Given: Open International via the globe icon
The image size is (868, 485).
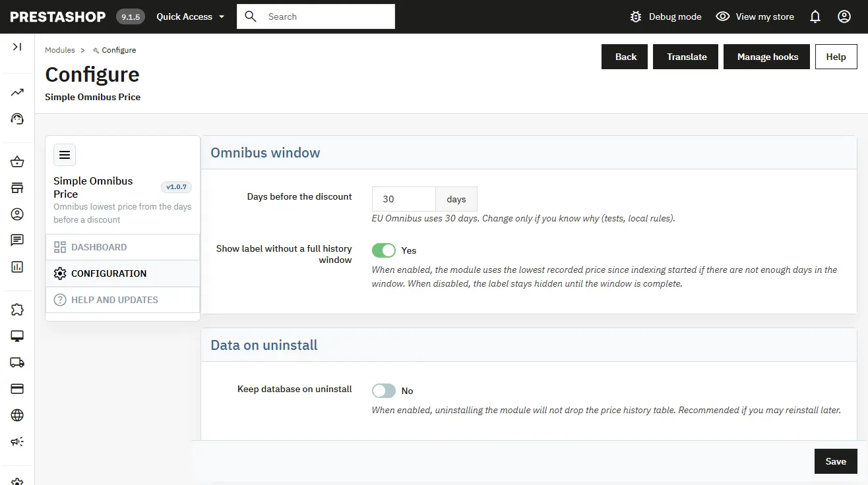Looking at the screenshot, I should click(17, 415).
